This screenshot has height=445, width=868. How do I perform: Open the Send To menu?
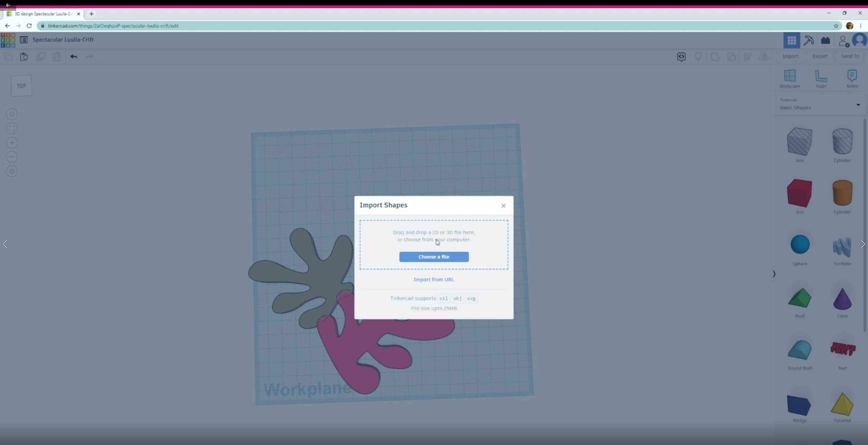point(849,56)
